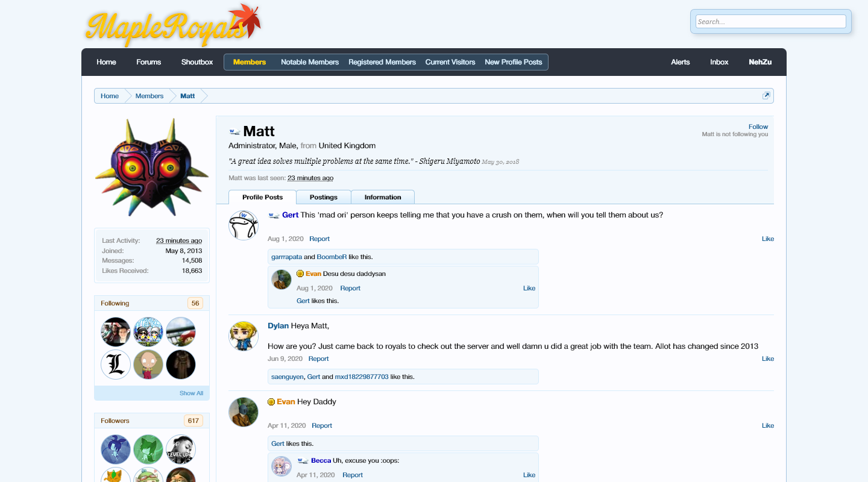
Task: Like Gert's profile post
Action: (767, 239)
